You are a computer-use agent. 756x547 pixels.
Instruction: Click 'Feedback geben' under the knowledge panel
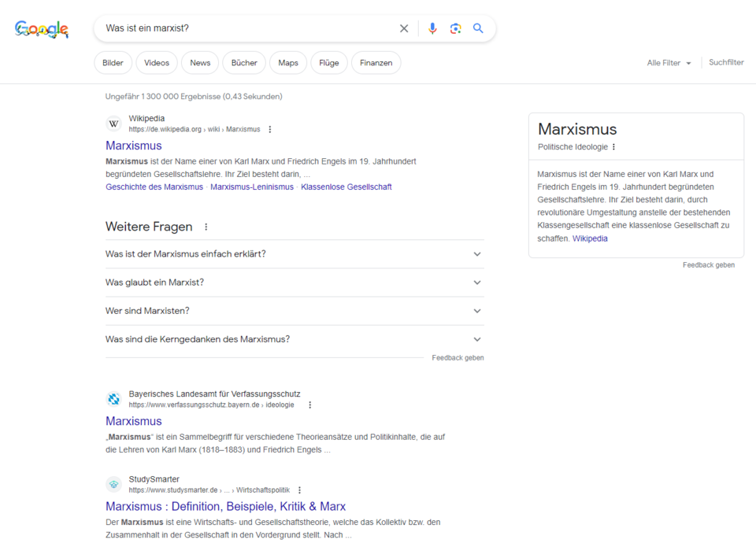[709, 264]
